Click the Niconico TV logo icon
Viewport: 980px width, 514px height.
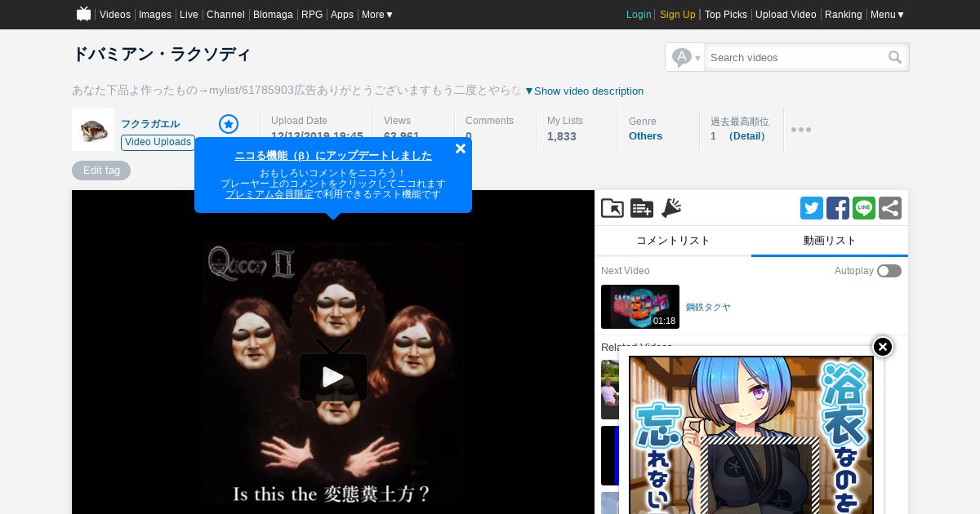click(x=83, y=14)
